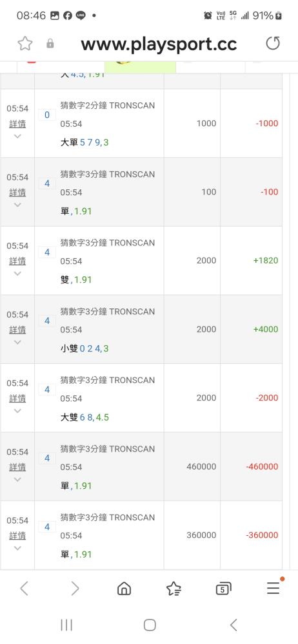Open the browser hamburger menu

[273, 588]
